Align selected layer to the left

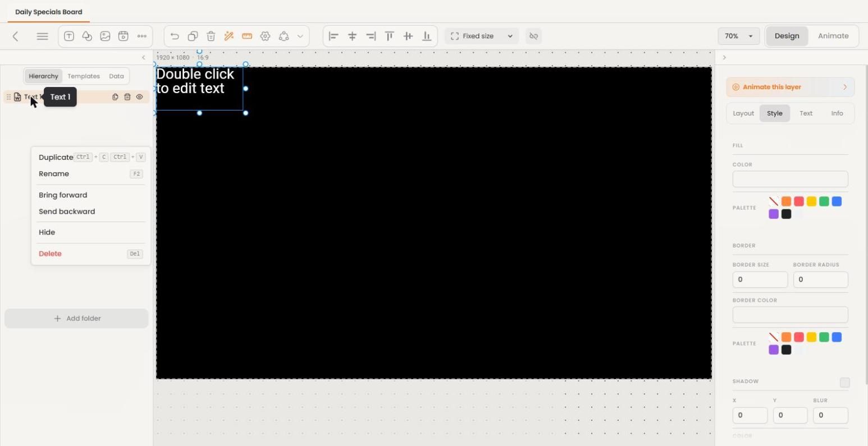334,36
